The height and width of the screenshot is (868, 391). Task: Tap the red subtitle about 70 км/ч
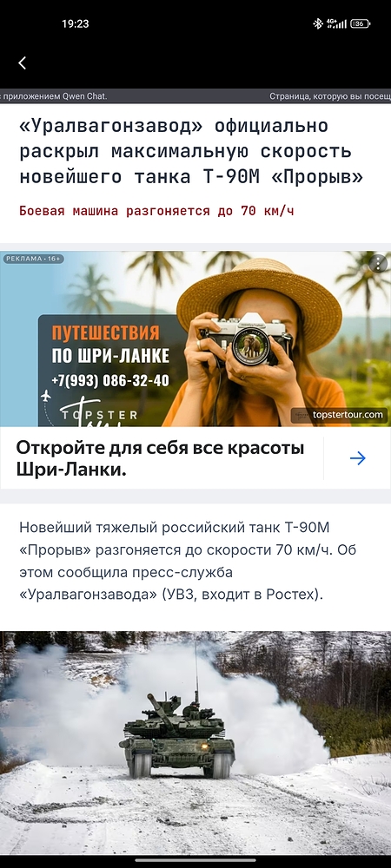click(x=156, y=211)
